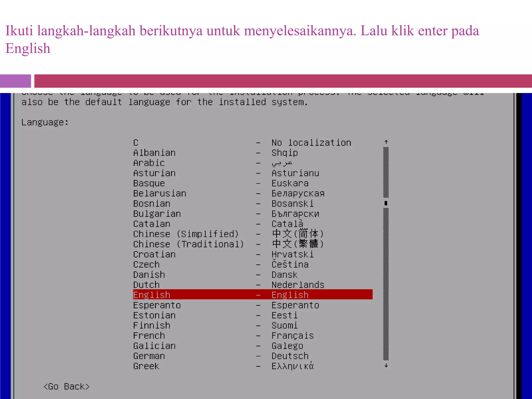Image resolution: width=532 pixels, height=399 pixels.
Task: Select Arabic language row
Action: [x=253, y=163]
